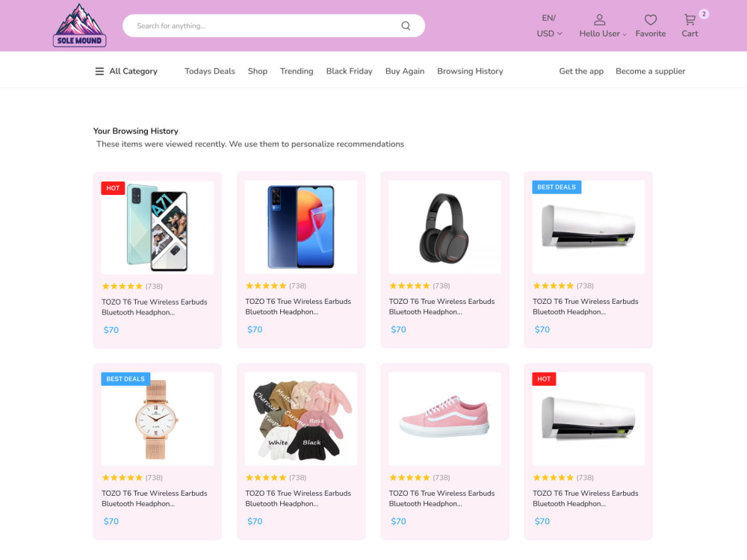Screen dimensions: 747x560
Task: Click the Get the app link
Action: [581, 72]
